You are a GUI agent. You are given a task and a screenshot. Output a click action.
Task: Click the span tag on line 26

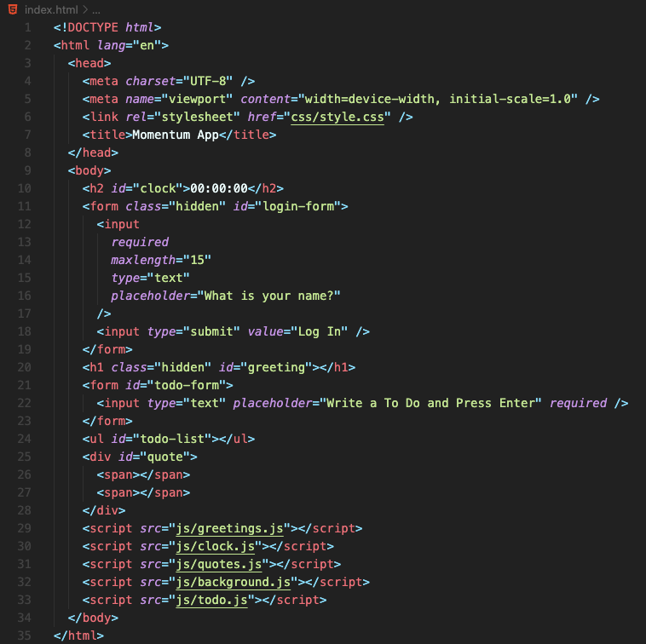143,475
